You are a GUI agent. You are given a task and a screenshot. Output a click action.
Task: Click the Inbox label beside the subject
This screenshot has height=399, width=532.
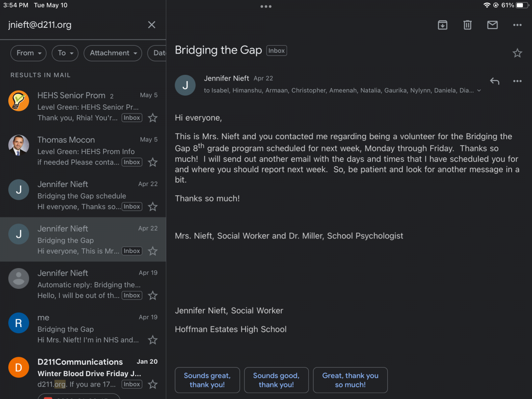pyautogui.click(x=276, y=51)
